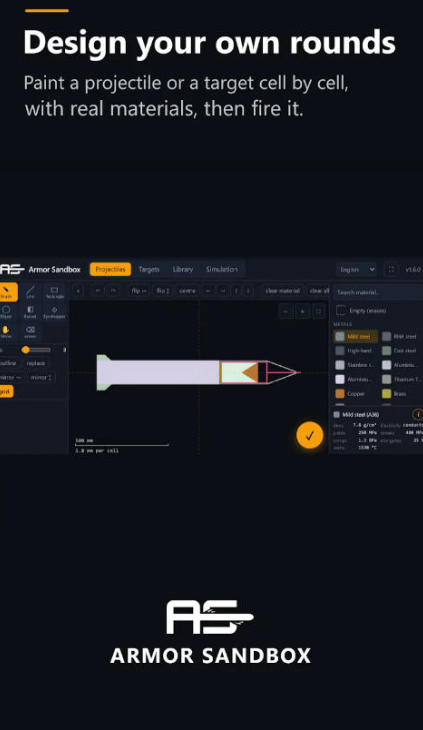Viewport: 423px width, 730px height.
Task: Select the Brush tool
Action: (x=7, y=292)
